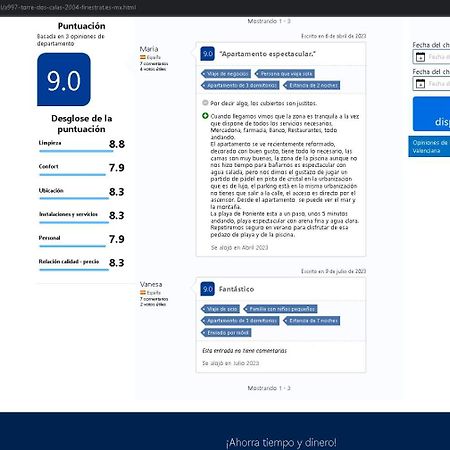Click the Spain flag under Maria
This screenshot has width=450, height=450.
pyautogui.click(x=143, y=57)
